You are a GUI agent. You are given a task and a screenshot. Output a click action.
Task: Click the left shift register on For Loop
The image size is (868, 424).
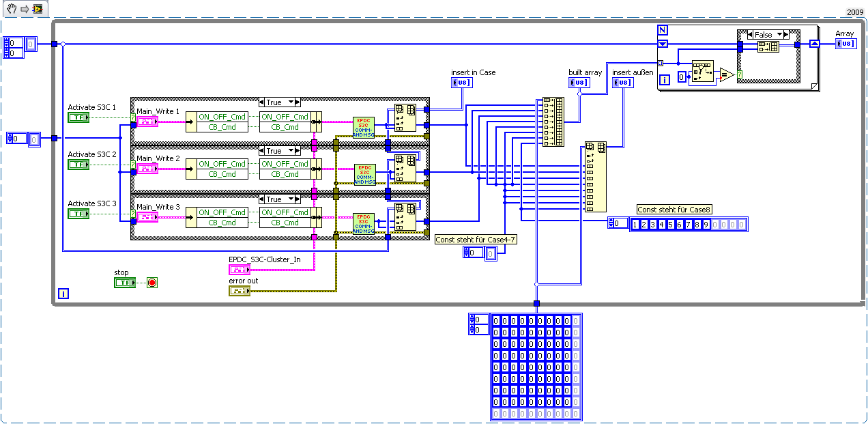tap(662, 44)
